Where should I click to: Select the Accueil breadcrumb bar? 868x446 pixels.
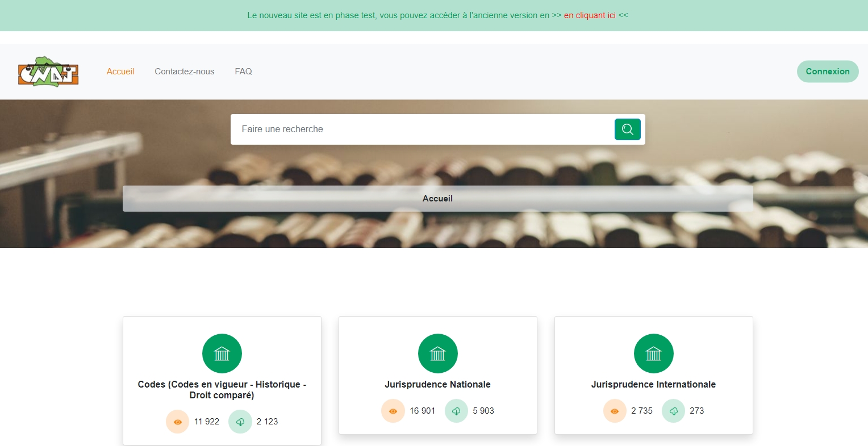point(438,199)
